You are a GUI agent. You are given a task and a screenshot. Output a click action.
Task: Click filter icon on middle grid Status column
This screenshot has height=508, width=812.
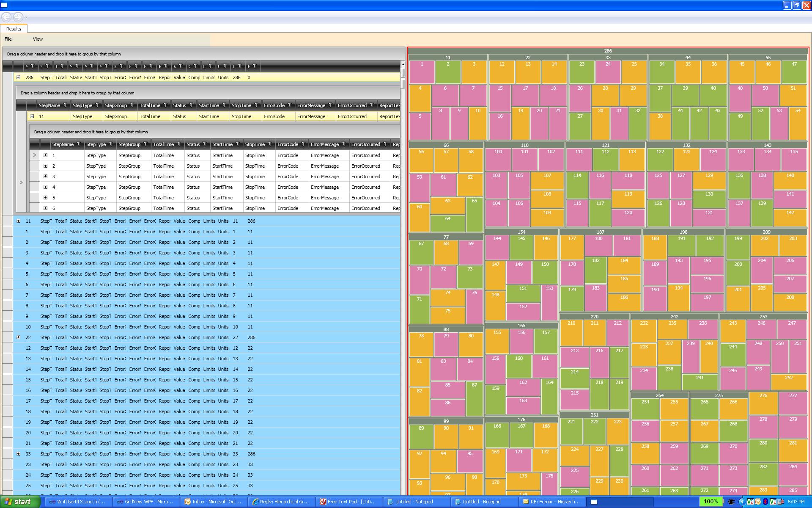(x=191, y=105)
